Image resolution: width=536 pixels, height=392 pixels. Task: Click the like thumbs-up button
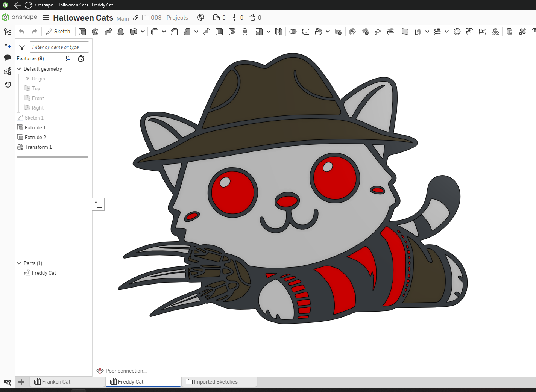[252, 17]
